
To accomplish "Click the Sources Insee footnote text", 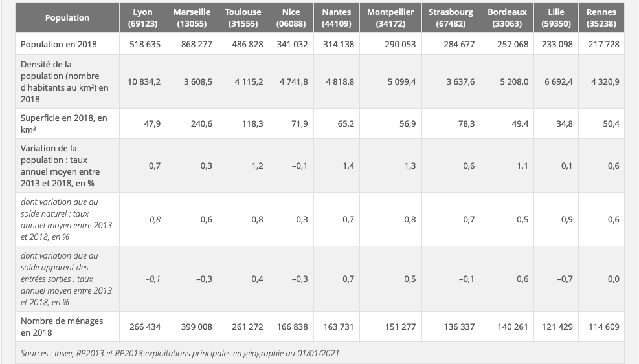I will pyautogui.click(x=180, y=353).
